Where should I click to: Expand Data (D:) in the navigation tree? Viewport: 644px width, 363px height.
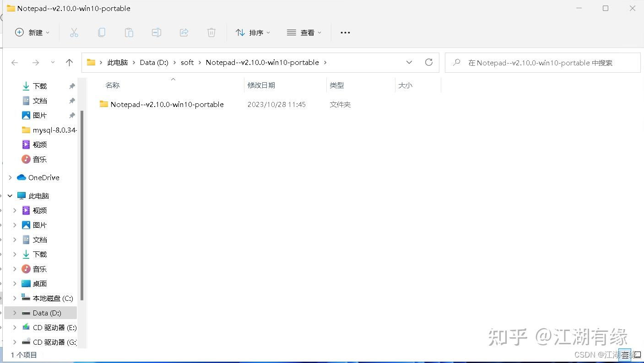(15, 313)
